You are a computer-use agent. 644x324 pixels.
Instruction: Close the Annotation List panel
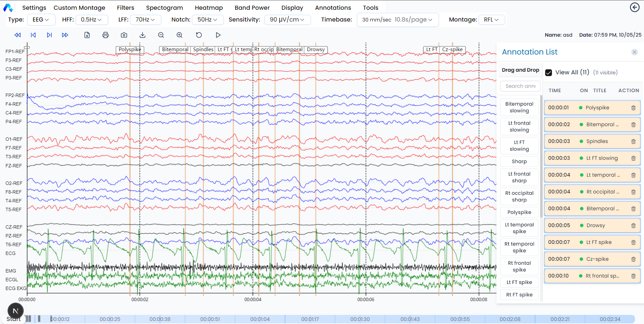click(635, 52)
